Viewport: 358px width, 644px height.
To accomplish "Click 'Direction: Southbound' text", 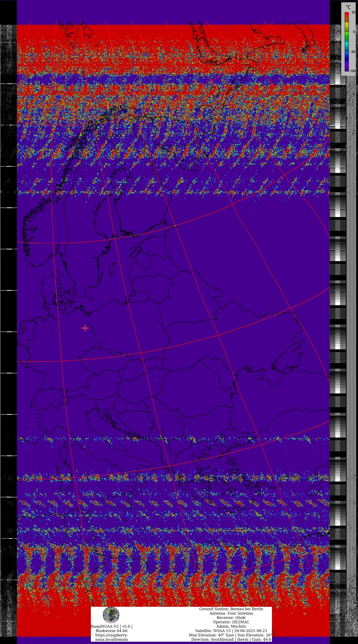I will pos(212,639).
